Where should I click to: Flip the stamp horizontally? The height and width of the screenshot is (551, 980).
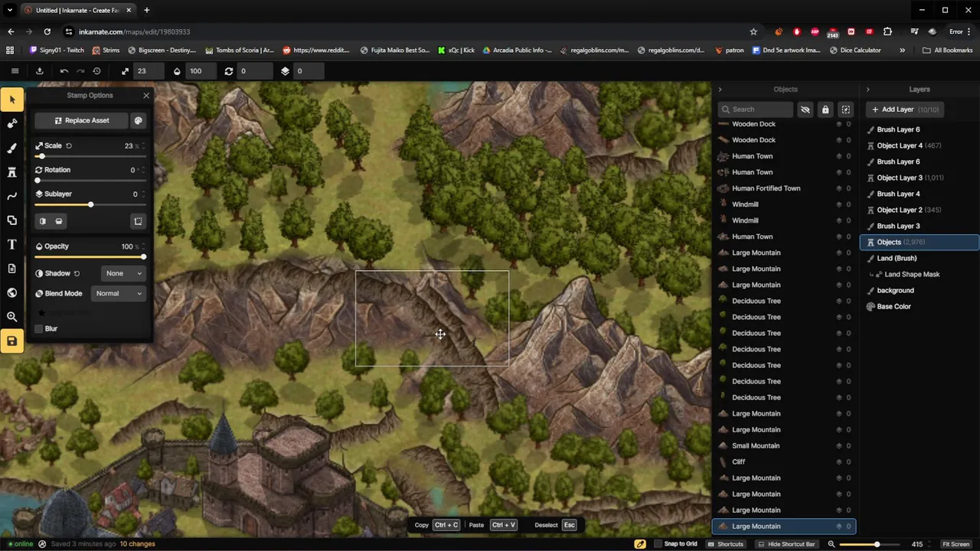43,221
